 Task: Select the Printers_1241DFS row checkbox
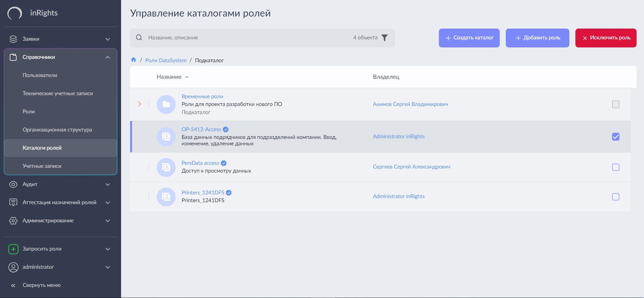pyautogui.click(x=615, y=197)
